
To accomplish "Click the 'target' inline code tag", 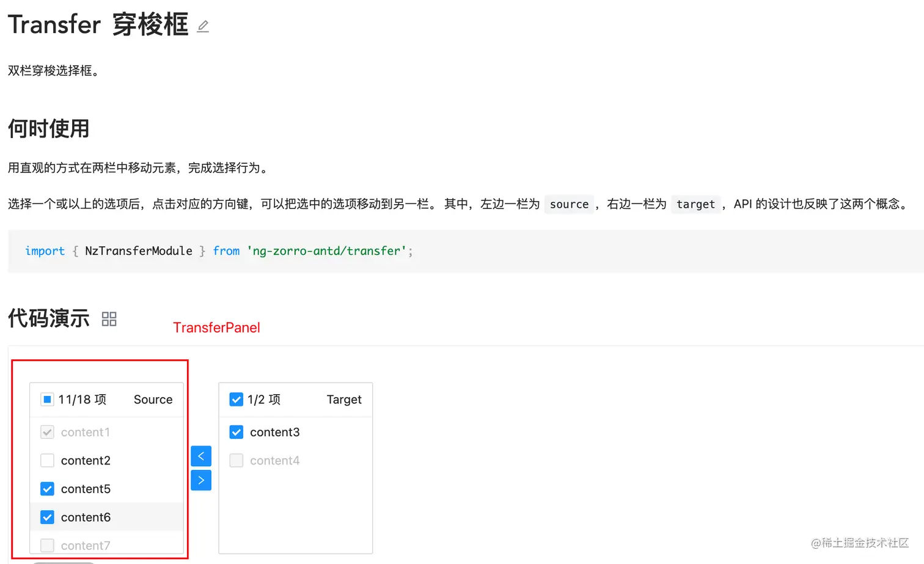I will tap(695, 204).
